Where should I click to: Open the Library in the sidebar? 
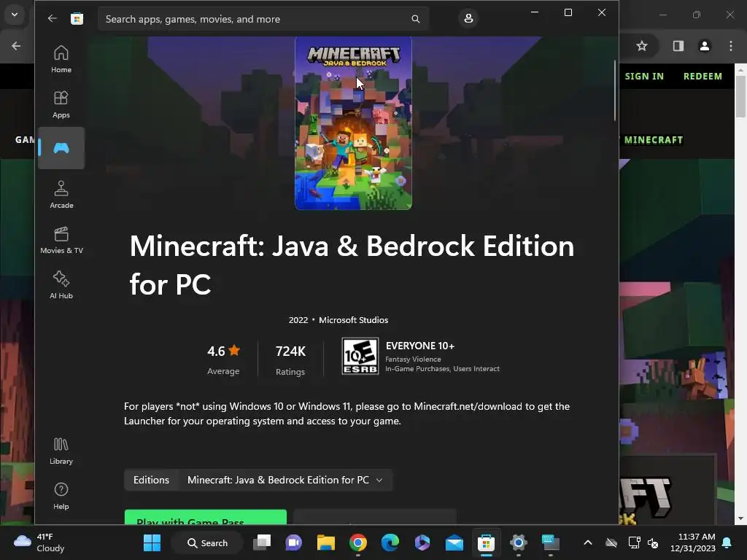61,451
